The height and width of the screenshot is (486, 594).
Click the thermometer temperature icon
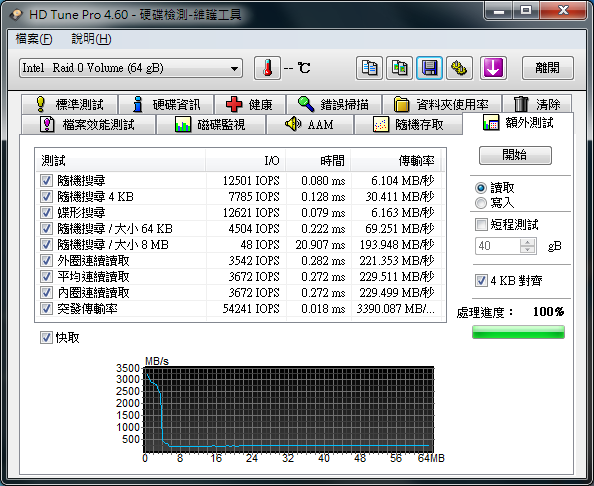coord(267,68)
